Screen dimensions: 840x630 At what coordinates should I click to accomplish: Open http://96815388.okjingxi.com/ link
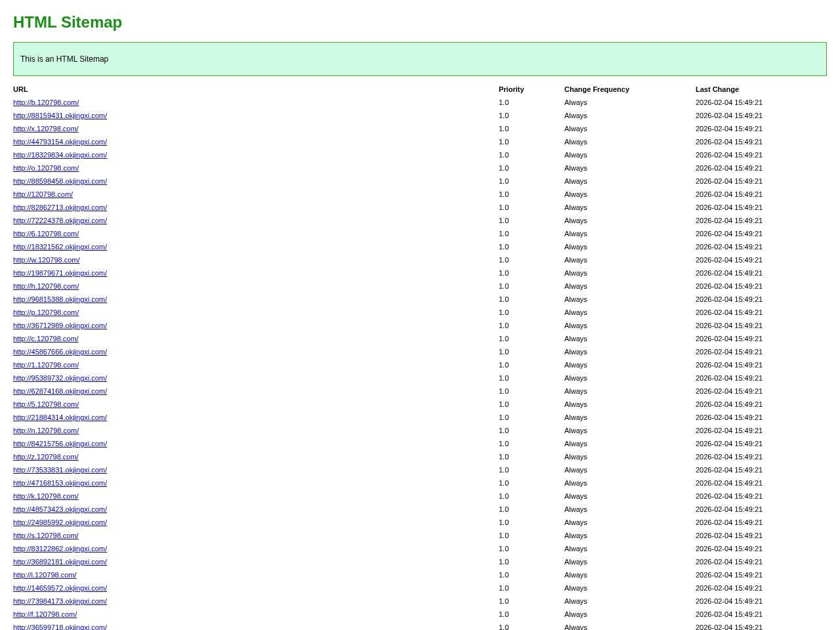60,299
